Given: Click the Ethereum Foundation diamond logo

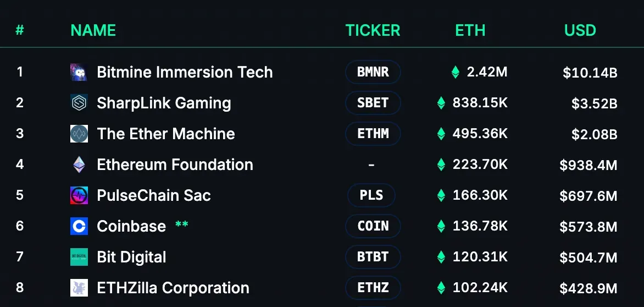Looking at the screenshot, I should [79, 165].
